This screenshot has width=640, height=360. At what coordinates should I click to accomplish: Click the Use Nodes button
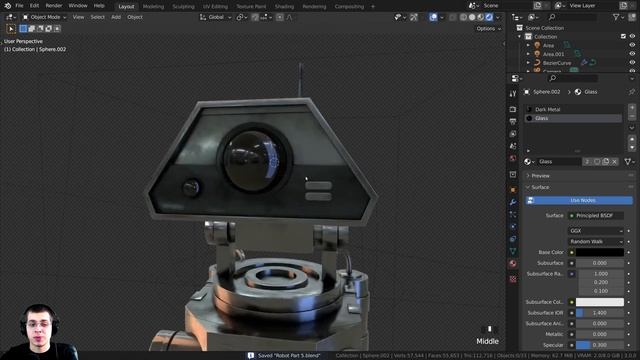pos(579,200)
